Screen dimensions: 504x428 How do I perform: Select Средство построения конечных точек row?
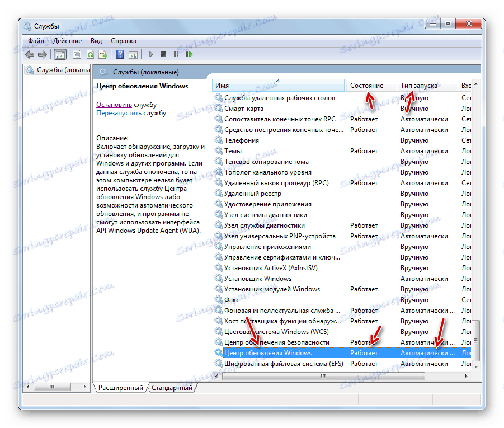point(342,130)
